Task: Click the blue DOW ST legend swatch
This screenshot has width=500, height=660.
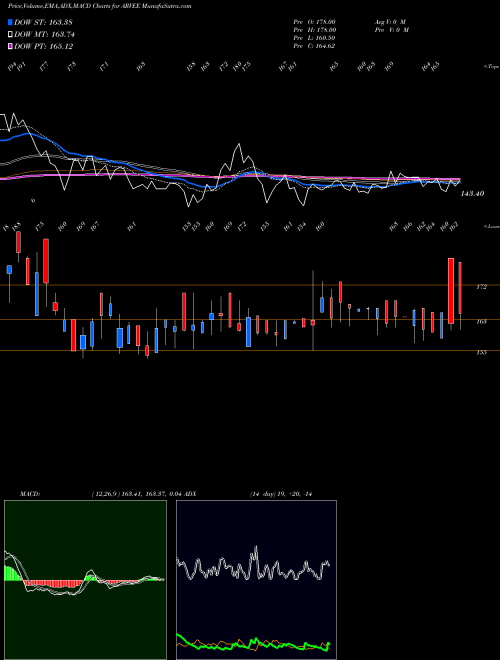Action: (10, 22)
